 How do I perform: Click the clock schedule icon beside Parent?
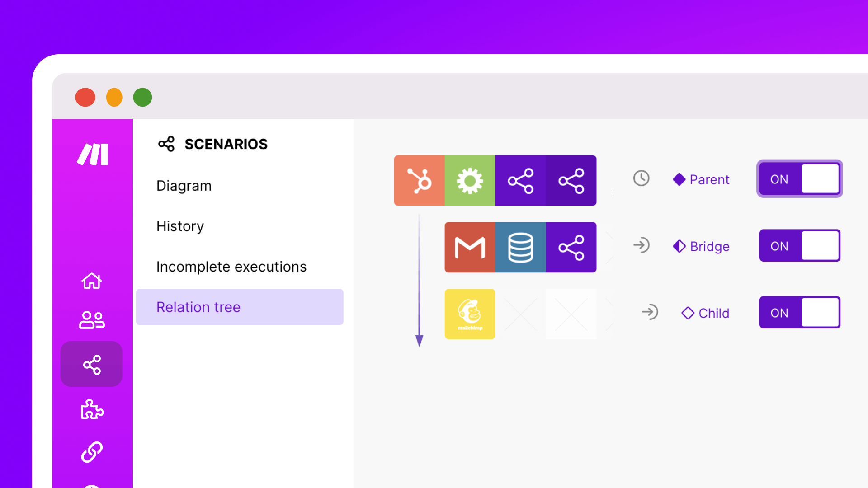point(641,178)
